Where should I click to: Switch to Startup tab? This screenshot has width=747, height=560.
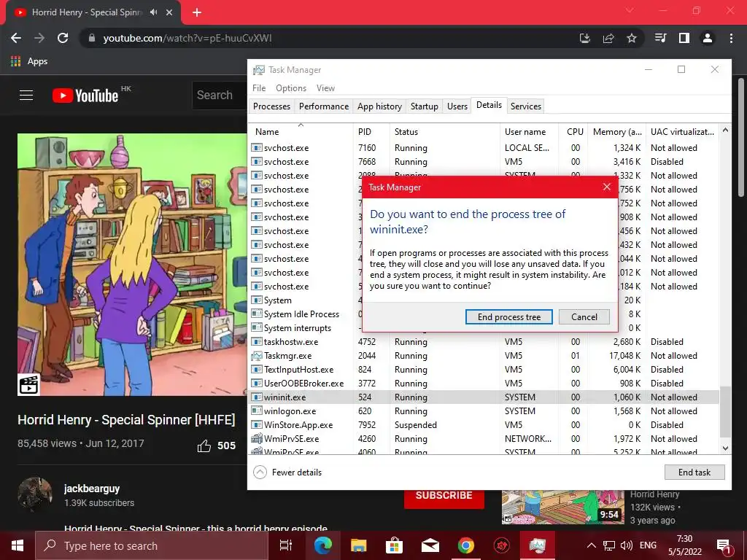click(425, 106)
